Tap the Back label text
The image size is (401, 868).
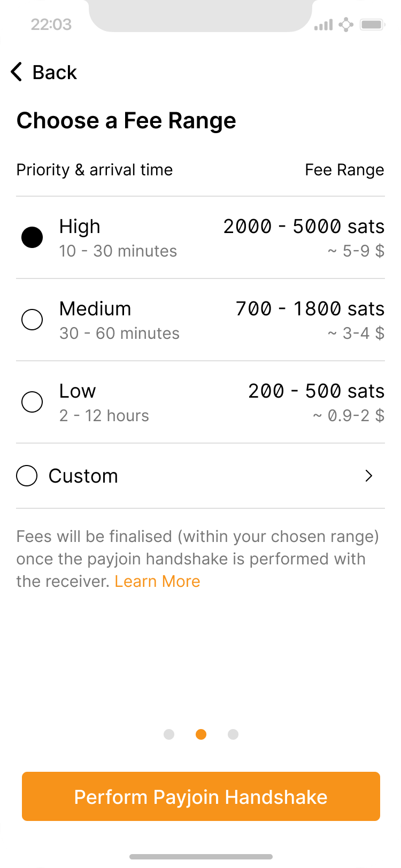[55, 72]
